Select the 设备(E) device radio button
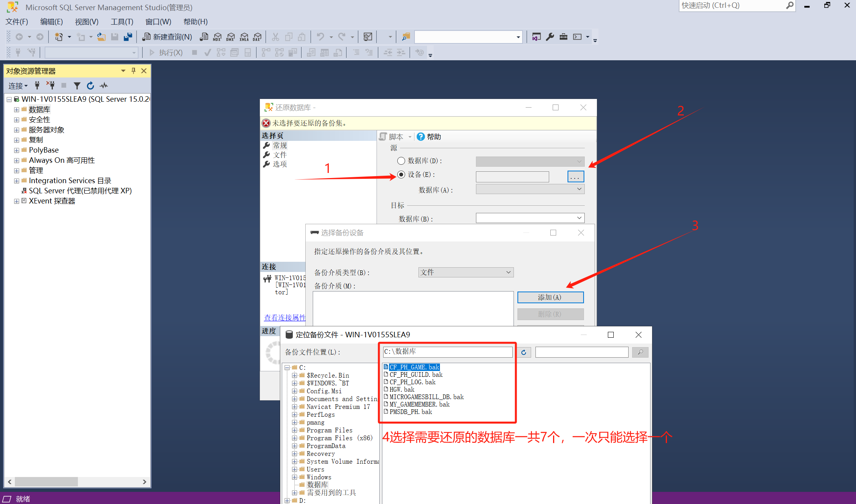 click(401, 175)
